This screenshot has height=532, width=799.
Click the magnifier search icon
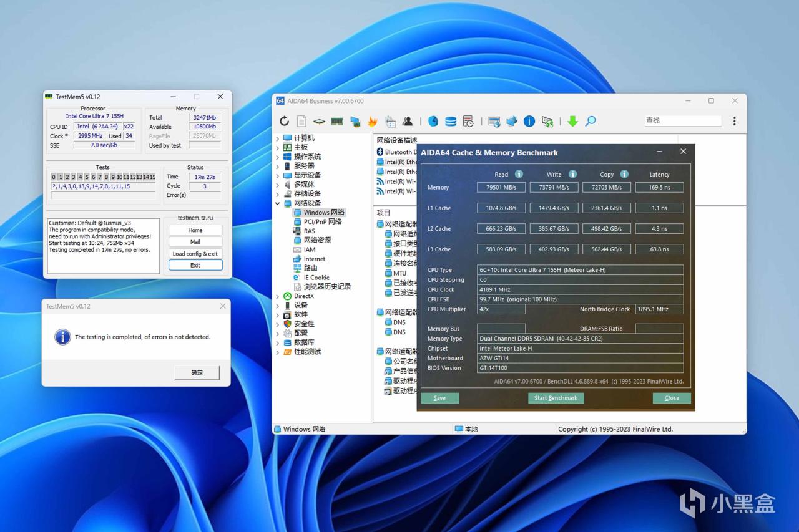(591, 122)
